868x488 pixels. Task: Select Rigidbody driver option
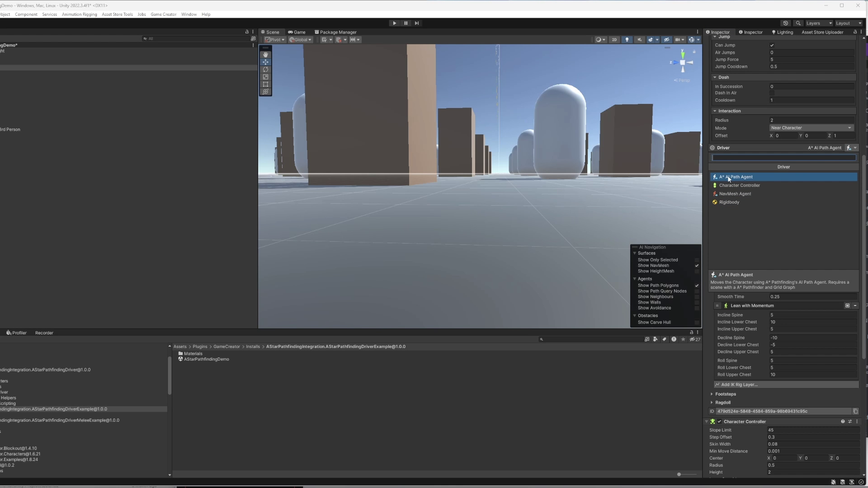783,202
